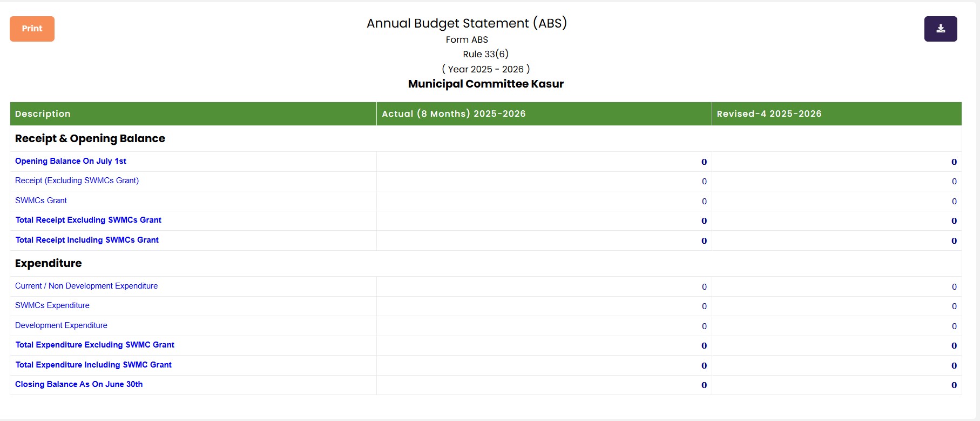
Task: Click the Expenditure section heading
Action: (x=49, y=263)
